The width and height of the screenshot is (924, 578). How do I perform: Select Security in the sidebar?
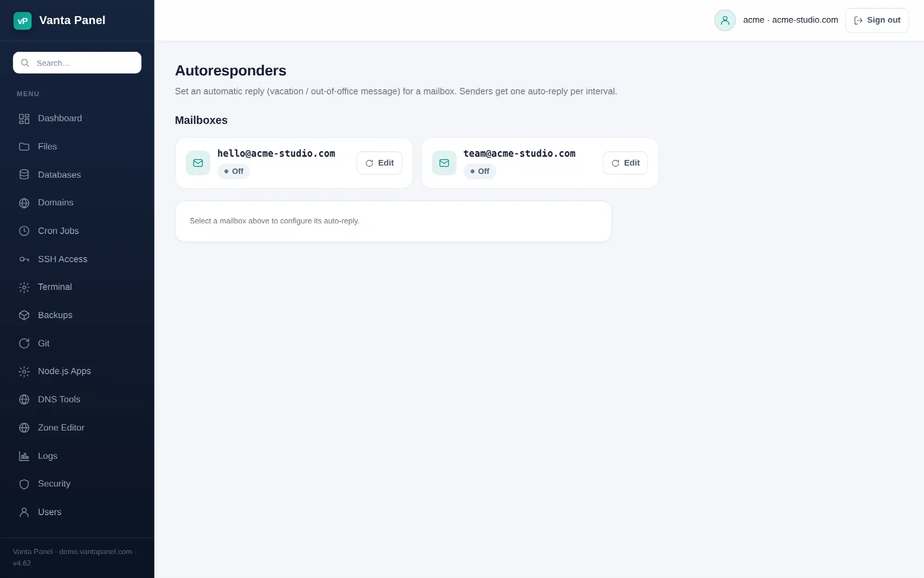point(77,484)
